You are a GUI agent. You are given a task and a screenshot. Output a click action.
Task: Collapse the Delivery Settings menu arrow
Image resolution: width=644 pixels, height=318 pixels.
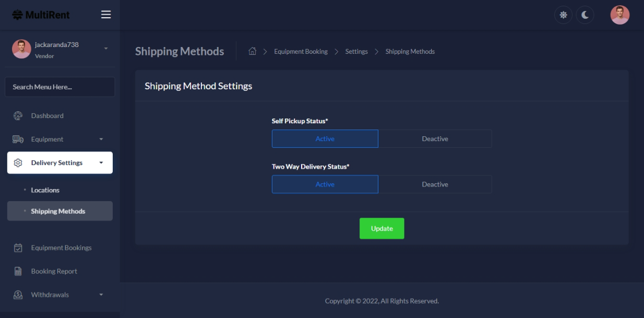[x=101, y=163]
